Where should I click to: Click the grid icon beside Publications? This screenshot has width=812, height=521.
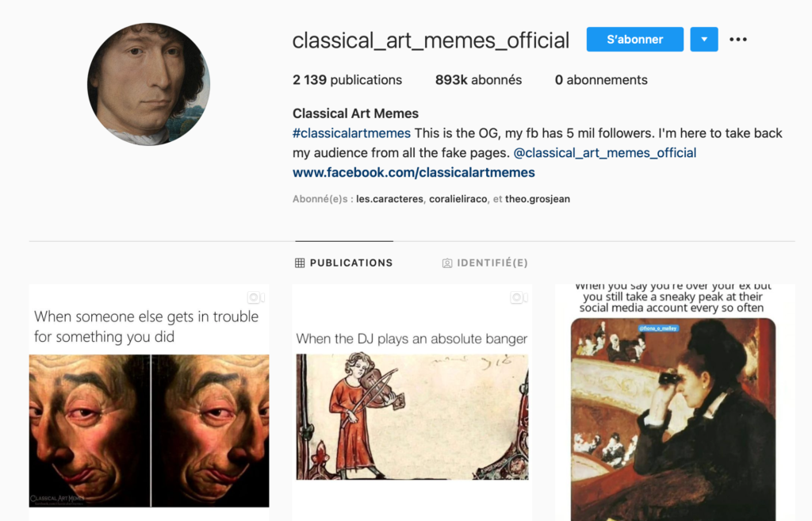pos(300,263)
